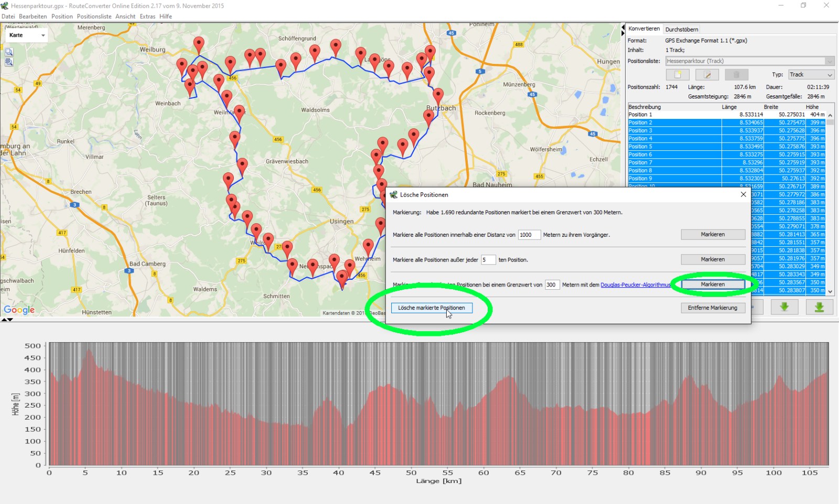This screenshot has width=839, height=504.
Task: Click the threshold field containing 300
Action: [552, 284]
